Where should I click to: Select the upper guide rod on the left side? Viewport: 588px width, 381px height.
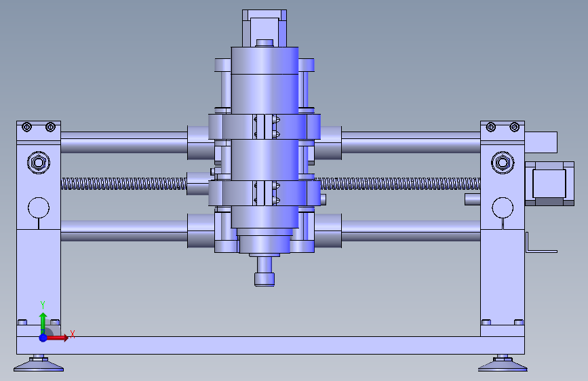(x=123, y=142)
